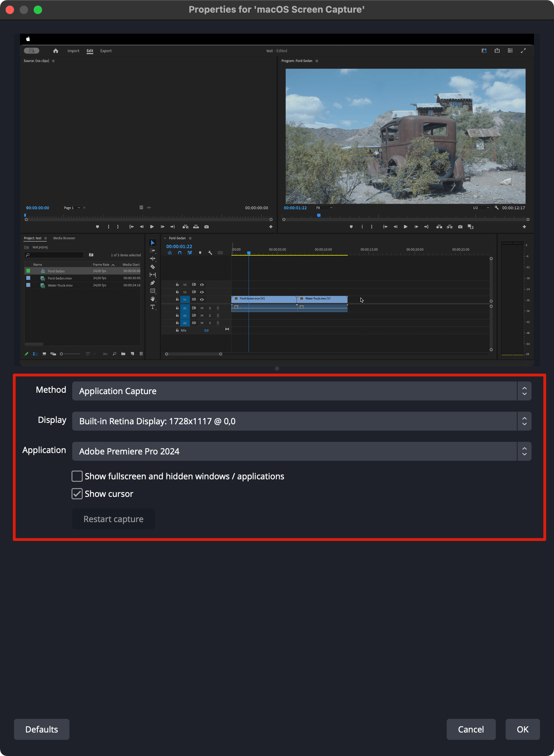Click Comparison View icon in Program monitor

pos(471,227)
